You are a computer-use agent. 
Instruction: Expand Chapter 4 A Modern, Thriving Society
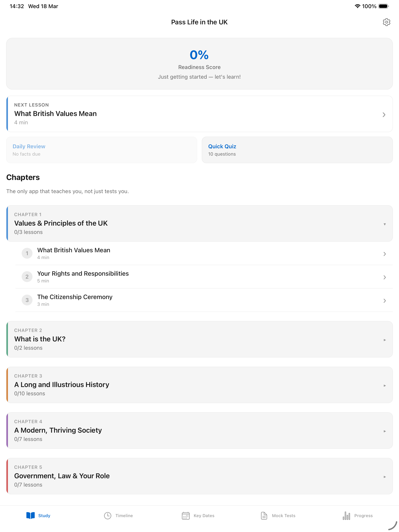[x=199, y=431]
